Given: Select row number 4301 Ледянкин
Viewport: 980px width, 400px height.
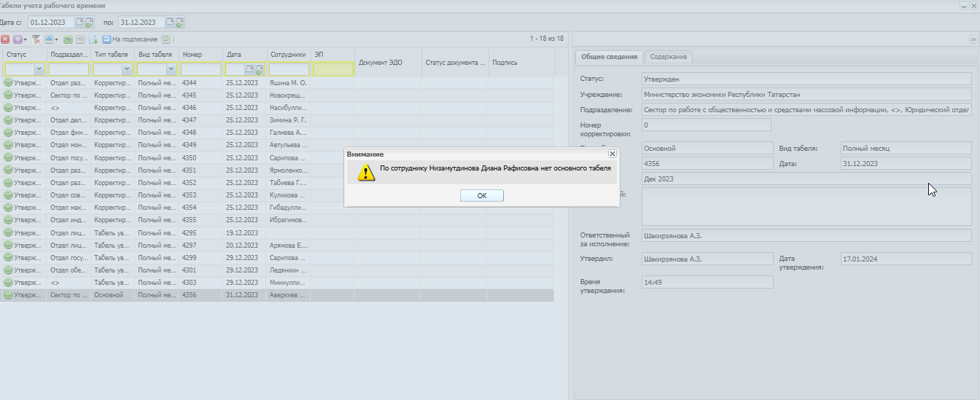Looking at the screenshot, I should (276, 270).
